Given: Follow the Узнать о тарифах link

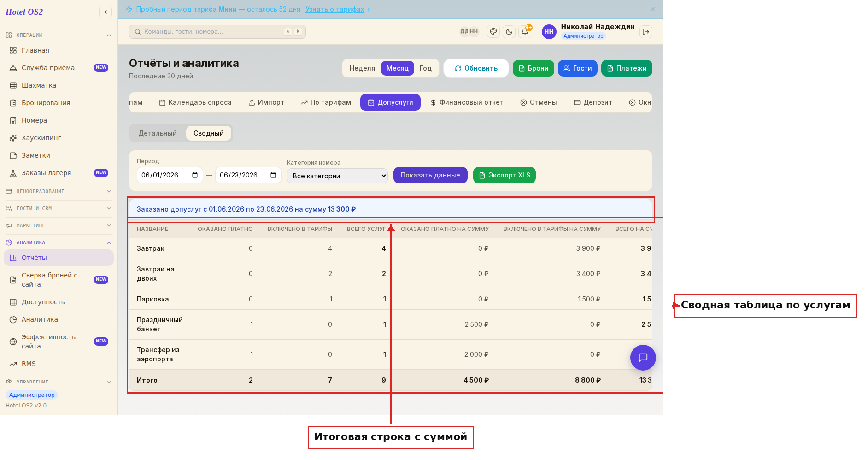Looking at the screenshot, I should pyautogui.click(x=335, y=9).
